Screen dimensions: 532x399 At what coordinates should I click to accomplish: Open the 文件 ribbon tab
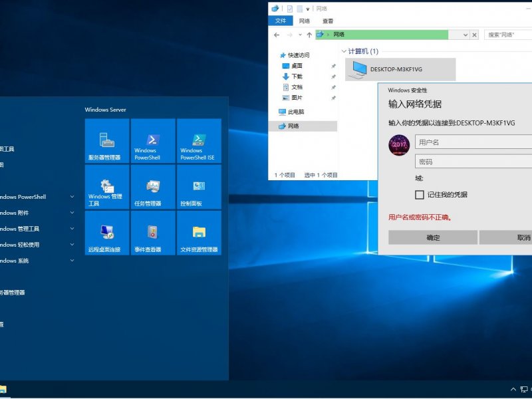(x=280, y=21)
